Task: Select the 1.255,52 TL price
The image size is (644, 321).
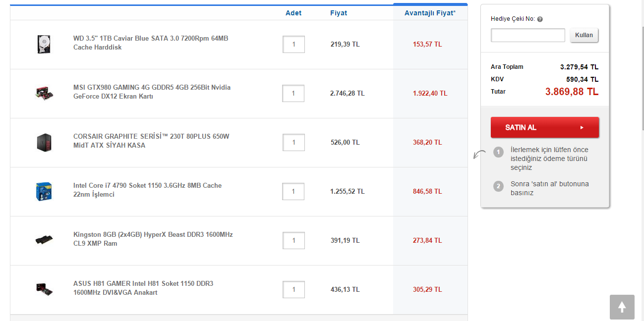Action: click(348, 191)
